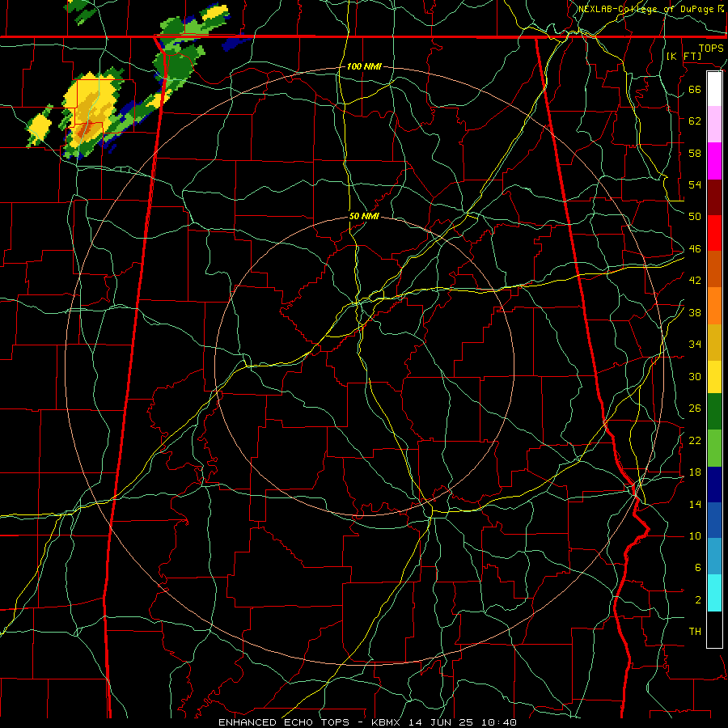
Task: Click the medium blue swatch between 14 and 10
Action: tap(714, 520)
